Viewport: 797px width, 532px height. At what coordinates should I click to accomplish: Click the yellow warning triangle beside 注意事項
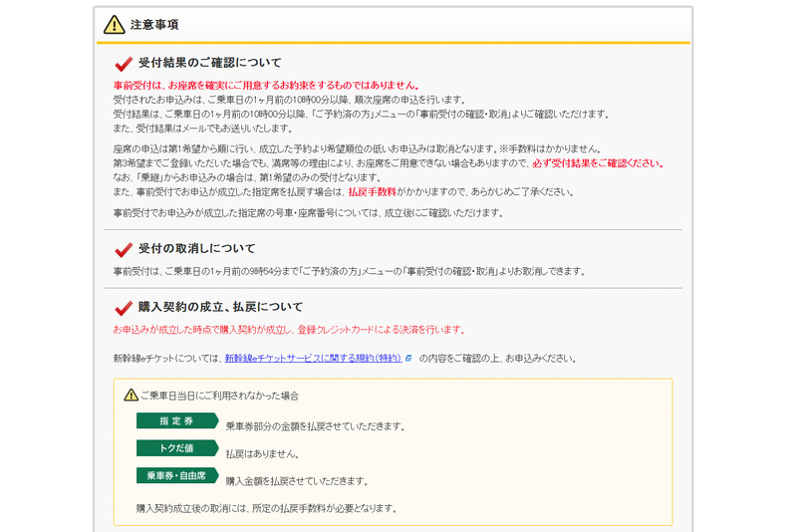[x=115, y=24]
